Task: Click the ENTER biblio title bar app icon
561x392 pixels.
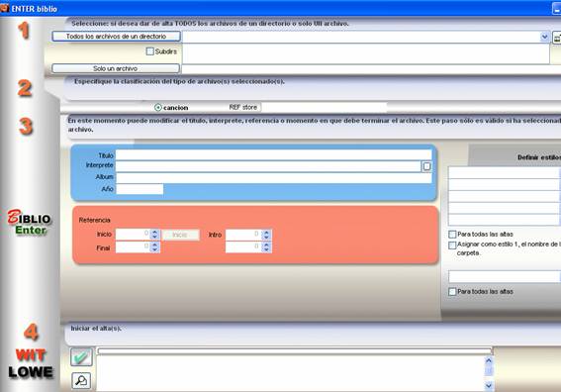Action: [x=4, y=8]
